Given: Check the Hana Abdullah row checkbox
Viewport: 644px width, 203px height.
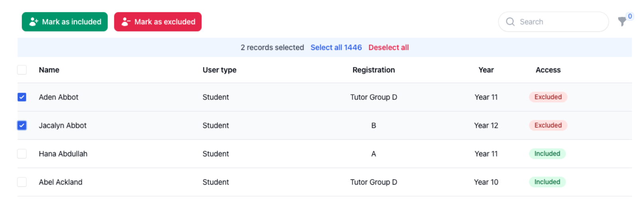Looking at the screenshot, I should point(22,154).
